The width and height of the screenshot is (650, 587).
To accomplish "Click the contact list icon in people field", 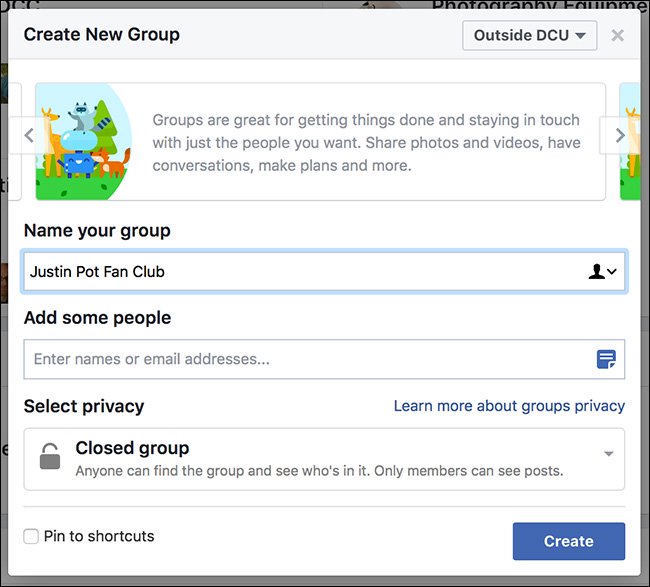I will (x=606, y=359).
